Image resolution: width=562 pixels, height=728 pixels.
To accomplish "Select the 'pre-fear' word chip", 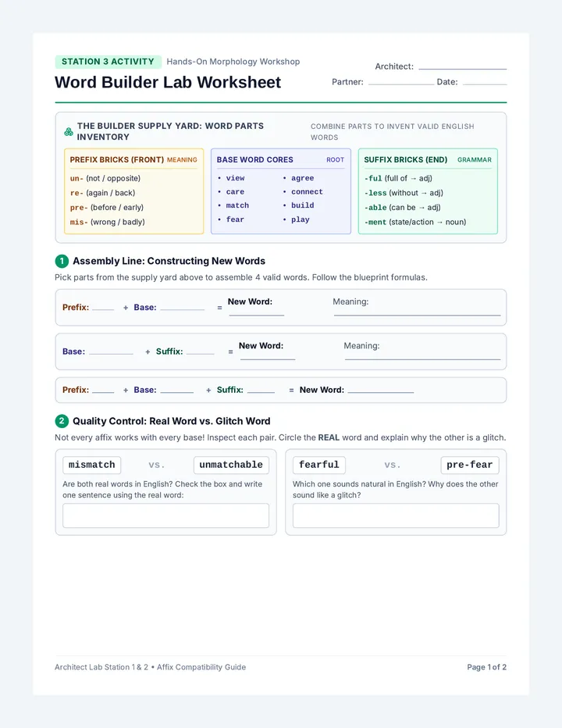I will (x=470, y=465).
